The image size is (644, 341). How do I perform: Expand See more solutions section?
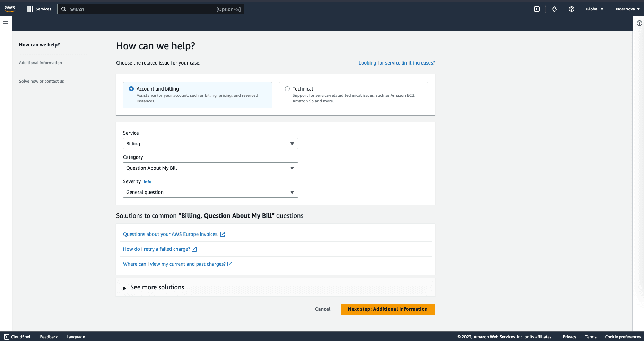157,287
